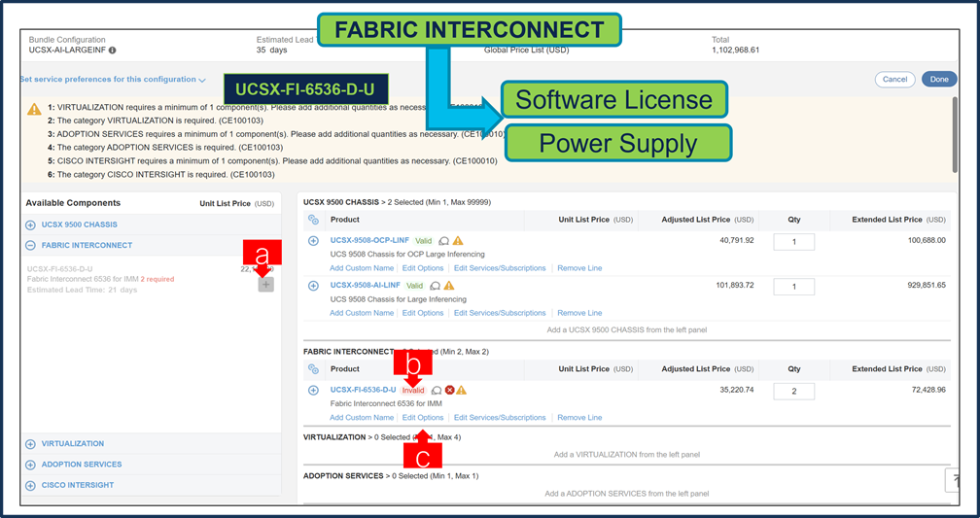Open the Set service preferences dropdown

pyautogui.click(x=113, y=80)
